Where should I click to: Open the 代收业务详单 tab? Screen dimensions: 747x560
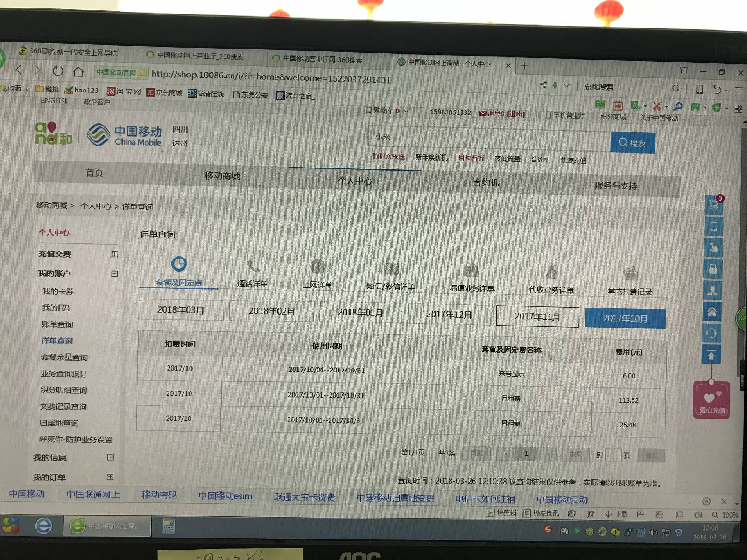(551, 280)
